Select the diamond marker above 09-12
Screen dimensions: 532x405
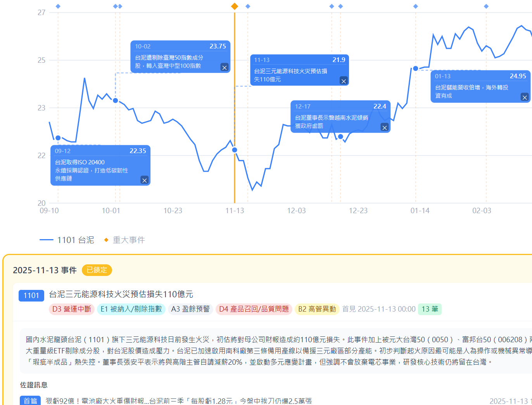[x=58, y=6]
